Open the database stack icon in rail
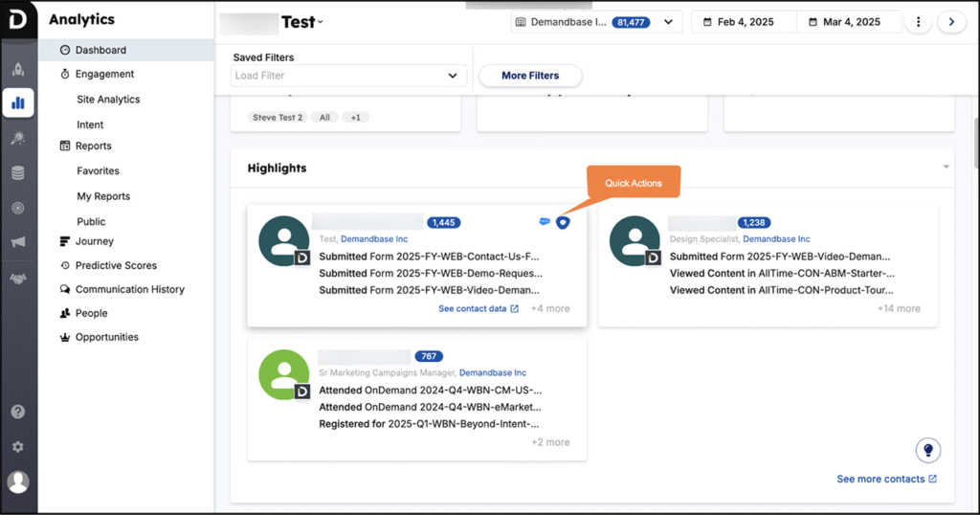 click(x=18, y=173)
